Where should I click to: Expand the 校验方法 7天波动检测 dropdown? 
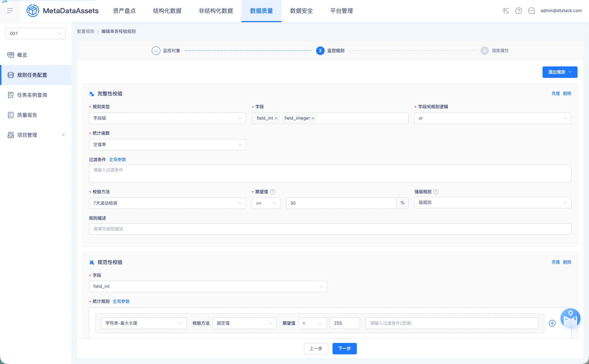168,203
